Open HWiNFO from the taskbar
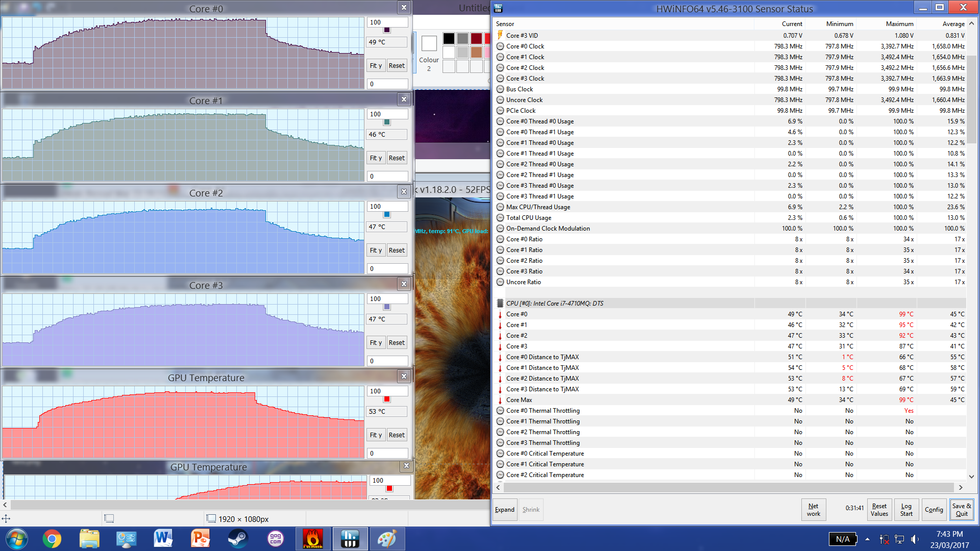 pos(350,539)
